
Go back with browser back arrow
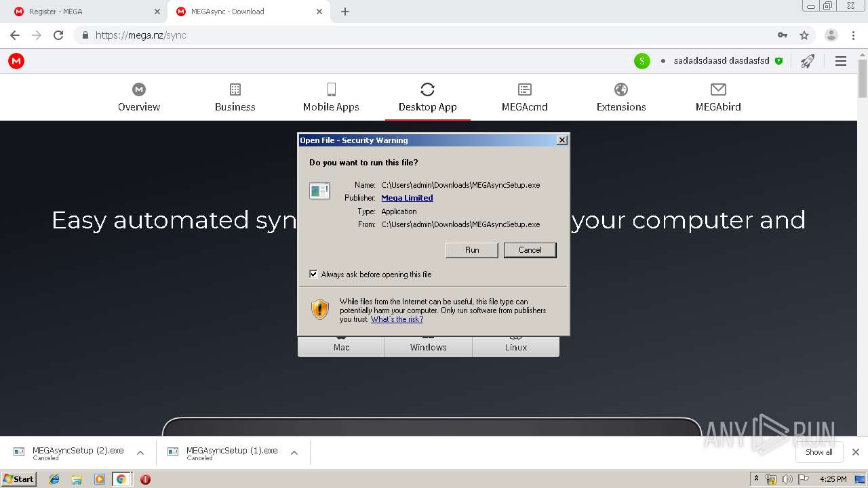[x=15, y=35]
